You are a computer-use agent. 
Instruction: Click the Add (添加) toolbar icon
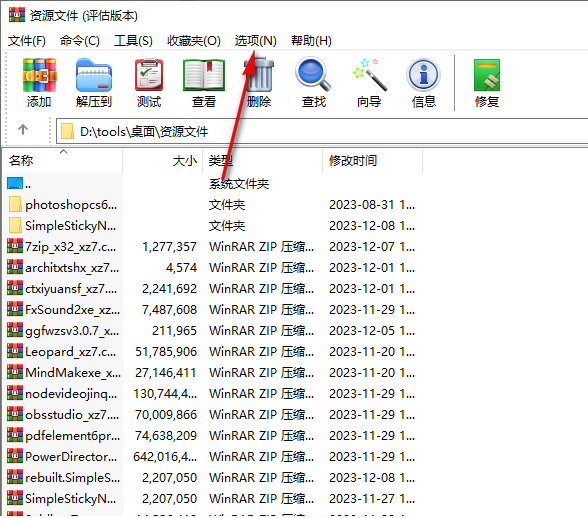[x=39, y=75]
